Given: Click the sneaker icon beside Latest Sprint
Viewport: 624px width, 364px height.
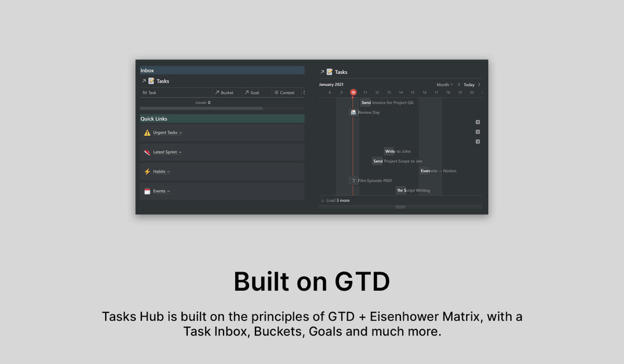Looking at the screenshot, I should pyautogui.click(x=146, y=152).
